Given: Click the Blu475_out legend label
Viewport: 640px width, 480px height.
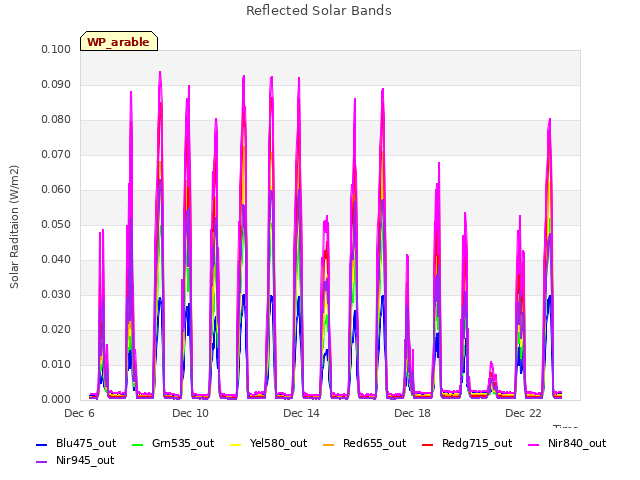Looking at the screenshot, I should (86, 443).
